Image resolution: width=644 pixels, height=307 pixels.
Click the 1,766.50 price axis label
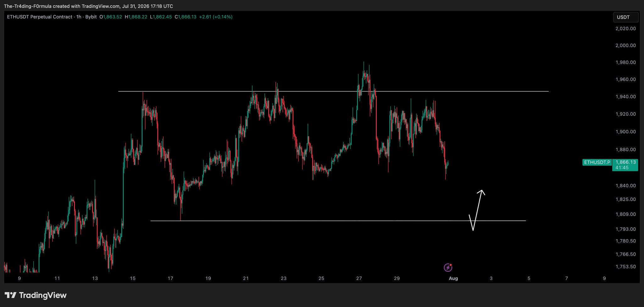pos(625,254)
